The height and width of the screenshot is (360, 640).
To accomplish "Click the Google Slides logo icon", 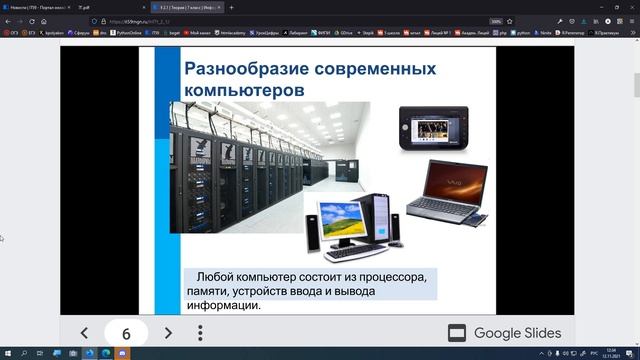I will (x=457, y=333).
